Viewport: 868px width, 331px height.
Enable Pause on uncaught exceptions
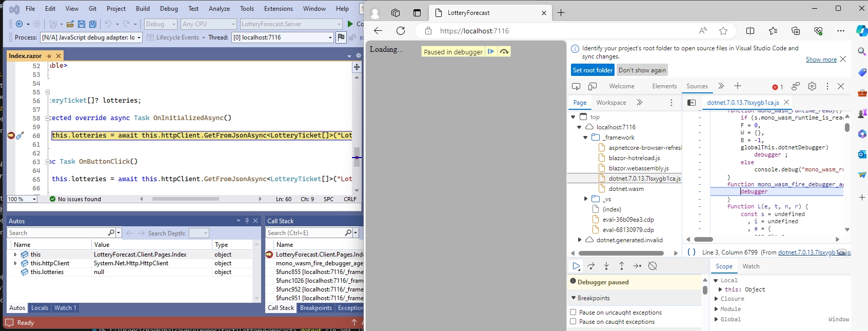point(573,312)
